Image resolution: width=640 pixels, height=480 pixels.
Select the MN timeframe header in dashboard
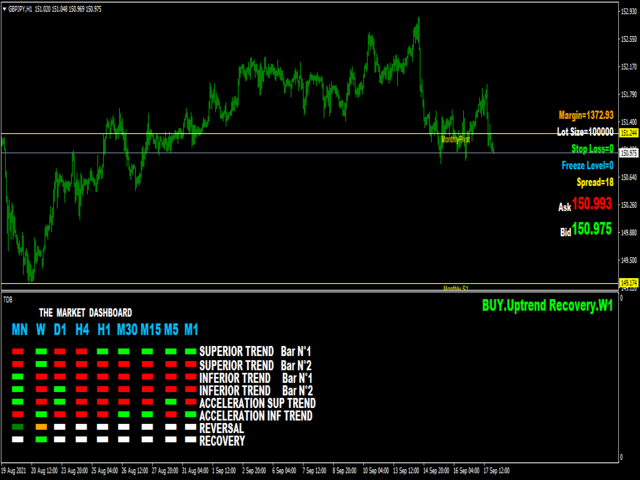20,329
